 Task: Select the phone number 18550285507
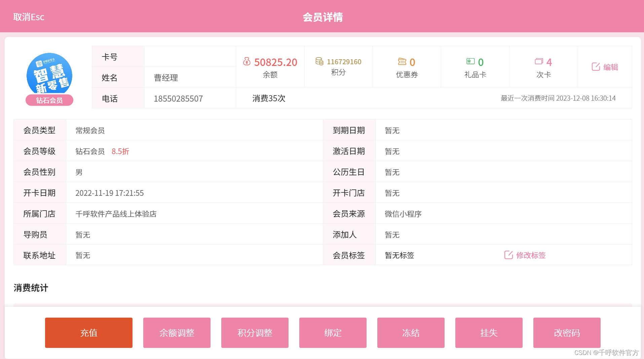(178, 98)
